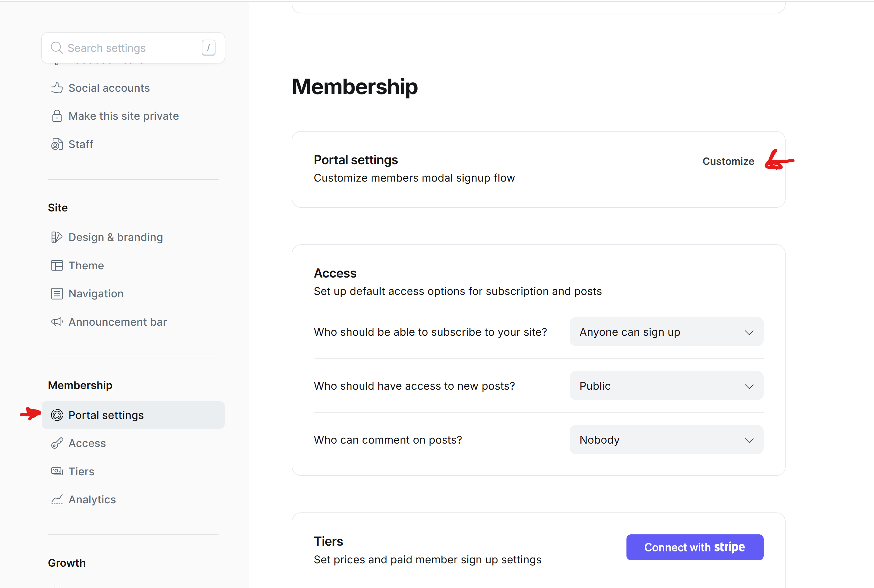Open Analytics via its chart icon
This screenshot has height=588, width=874.
(x=57, y=499)
